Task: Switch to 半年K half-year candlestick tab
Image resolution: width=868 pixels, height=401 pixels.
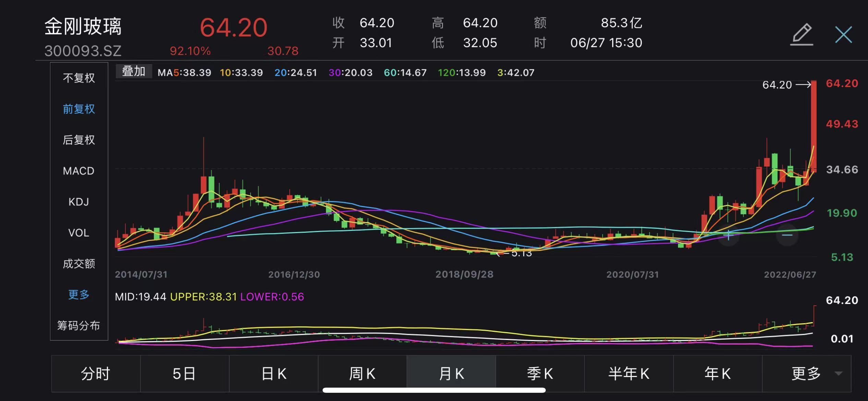Action: [x=629, y=374]
